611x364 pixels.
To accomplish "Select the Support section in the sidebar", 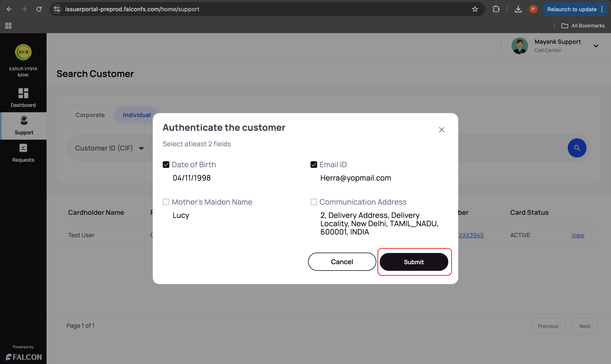I will [x=23, y=126].
